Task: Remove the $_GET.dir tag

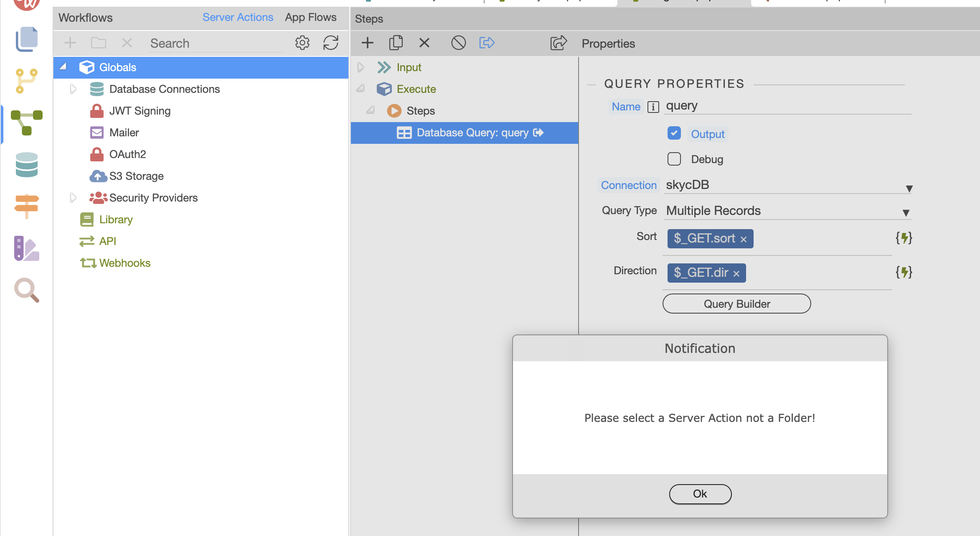Action: (736, 273)
